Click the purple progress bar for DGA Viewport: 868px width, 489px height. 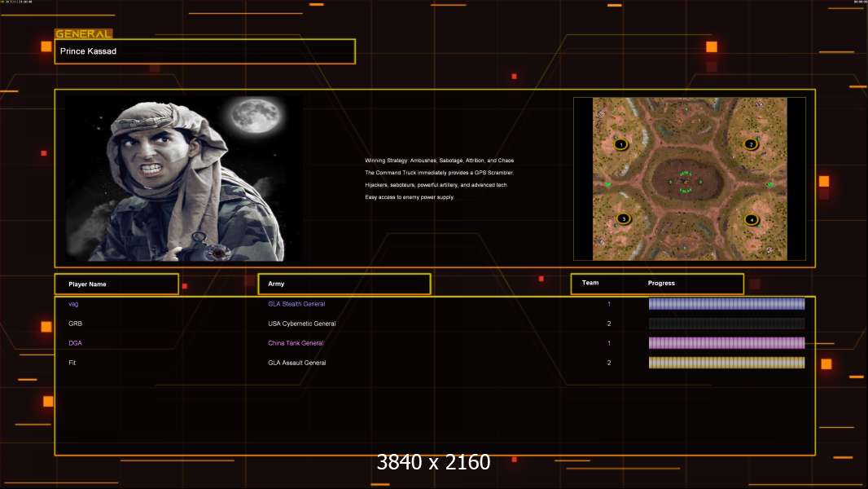coord(726,343)
